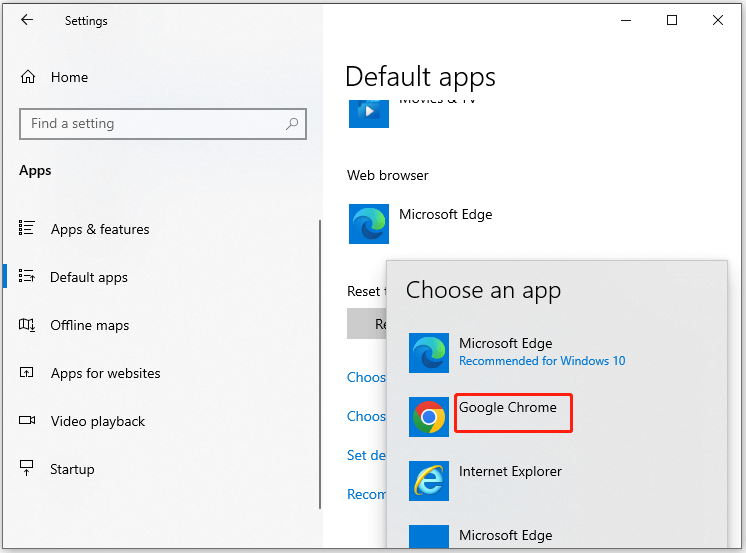This screenshot has height=553, width=746.
Task: Click the sidebar vertical scrollbar
Action: pos(320,364)
